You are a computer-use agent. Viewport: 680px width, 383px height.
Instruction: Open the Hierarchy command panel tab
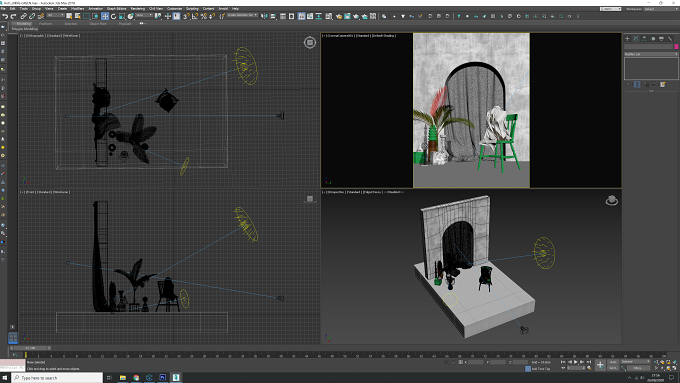(644, 39)
